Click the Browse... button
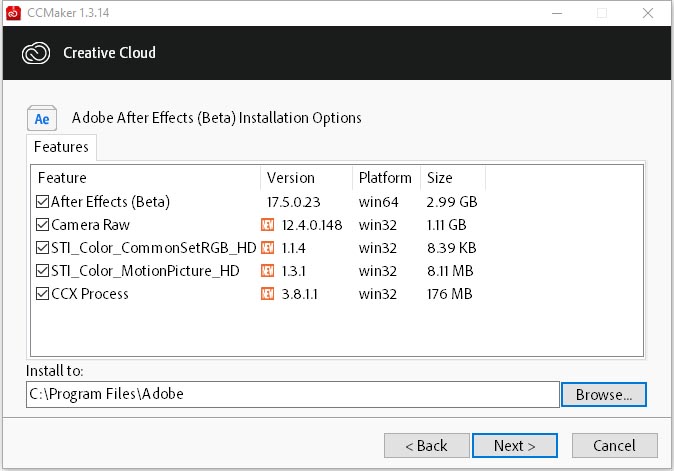 [604, 395]
